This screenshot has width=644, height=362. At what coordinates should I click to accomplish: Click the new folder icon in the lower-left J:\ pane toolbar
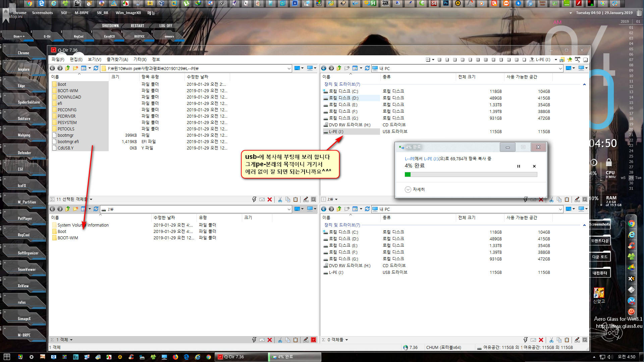coord(75,209)
